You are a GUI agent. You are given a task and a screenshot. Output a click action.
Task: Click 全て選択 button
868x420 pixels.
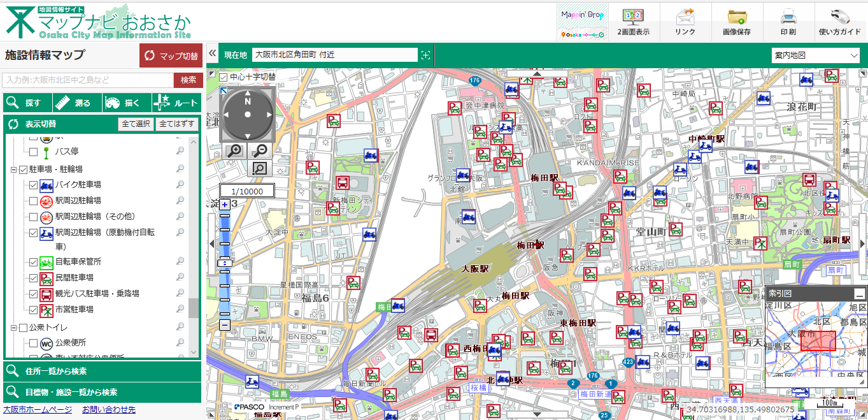[136, 124]
